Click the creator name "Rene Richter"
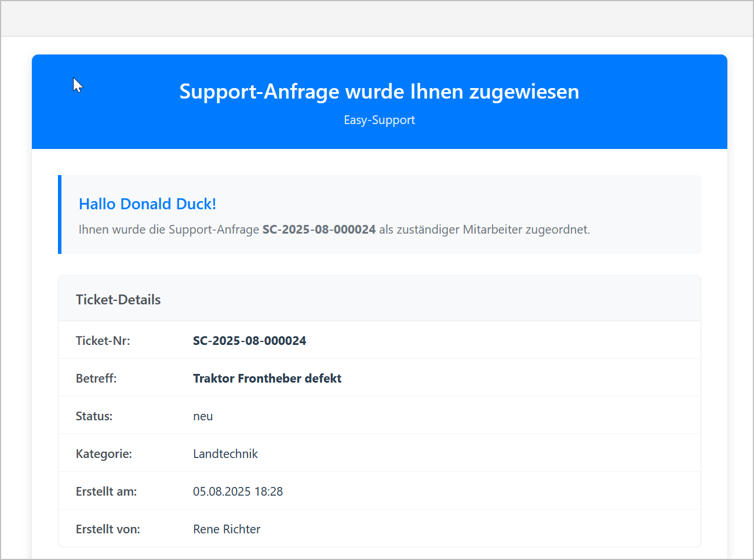Viewport: 754px width, 560px height. click(x=227, y=529)
